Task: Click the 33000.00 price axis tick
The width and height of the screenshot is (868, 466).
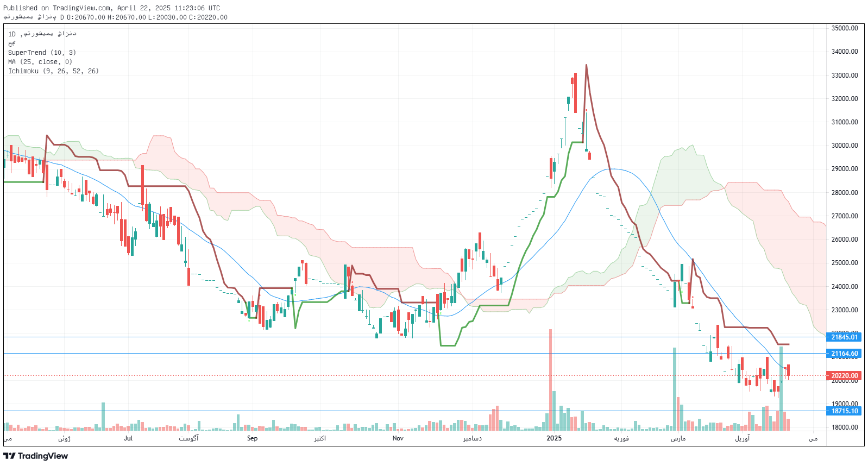Action: click(845, 75)
